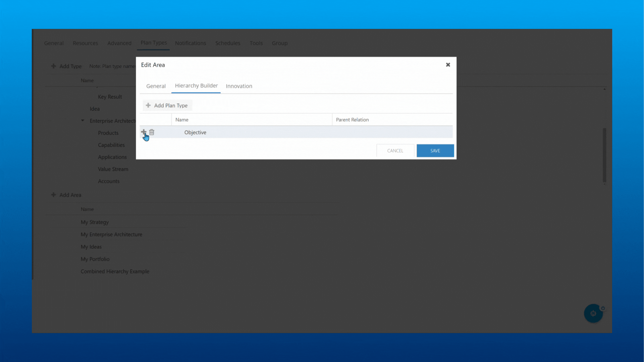
Task: Click the Add Area label
Action: pyautogui.click(x=70, y=195)
